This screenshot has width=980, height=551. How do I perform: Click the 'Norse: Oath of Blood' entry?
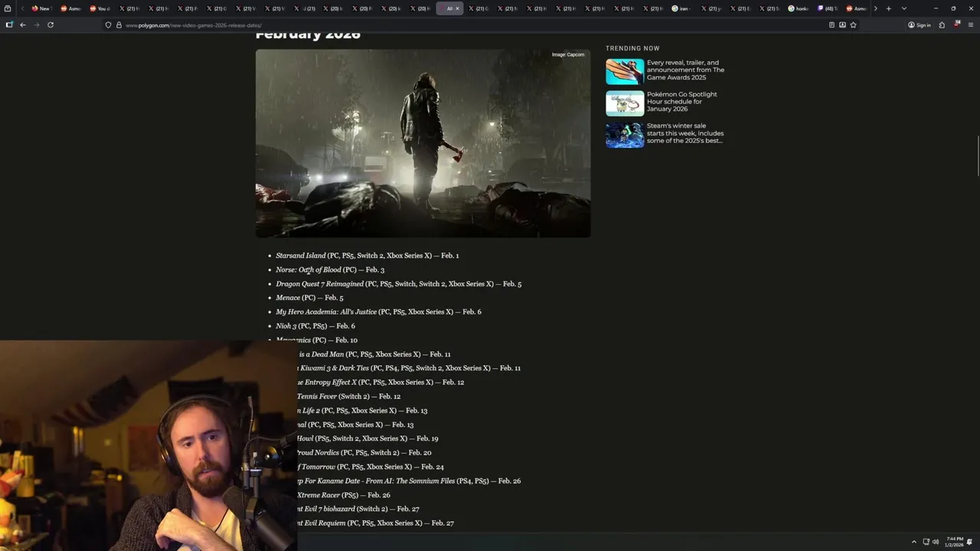click(330, 269)
